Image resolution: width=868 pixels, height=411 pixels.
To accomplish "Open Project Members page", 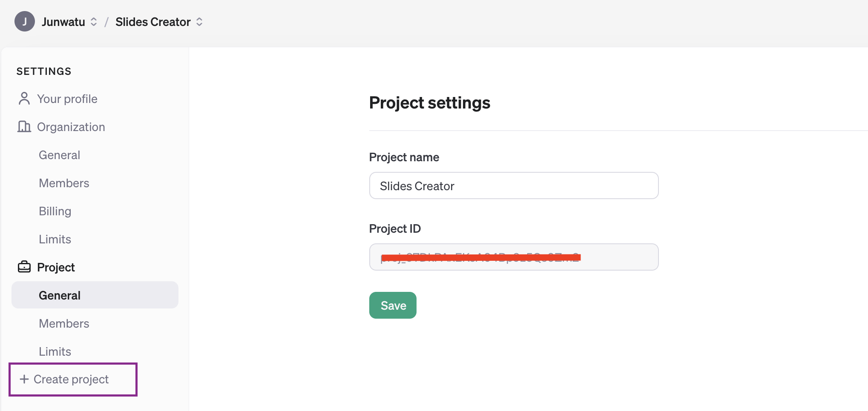I will click(x=64, y=323).
